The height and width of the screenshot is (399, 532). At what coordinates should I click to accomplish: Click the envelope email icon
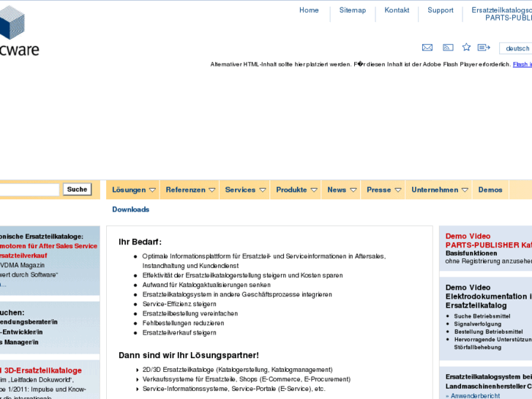point(427,48)
